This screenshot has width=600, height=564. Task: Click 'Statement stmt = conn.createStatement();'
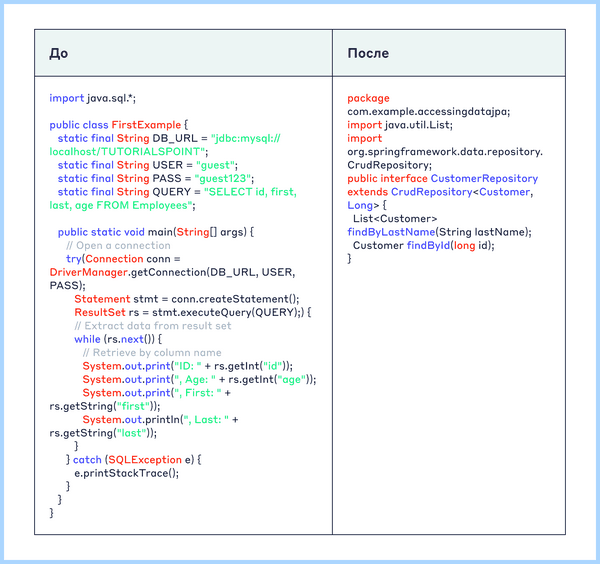coord(187,299)
